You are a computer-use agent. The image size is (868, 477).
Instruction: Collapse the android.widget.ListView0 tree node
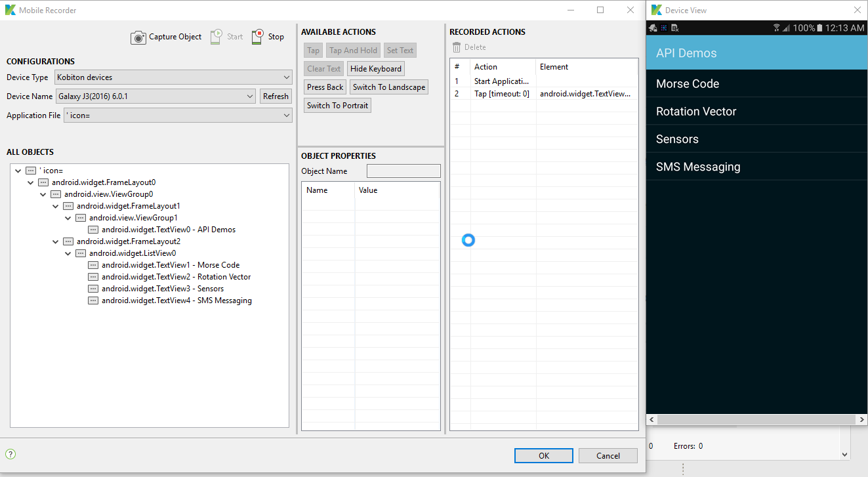click(x=68, y=253)
